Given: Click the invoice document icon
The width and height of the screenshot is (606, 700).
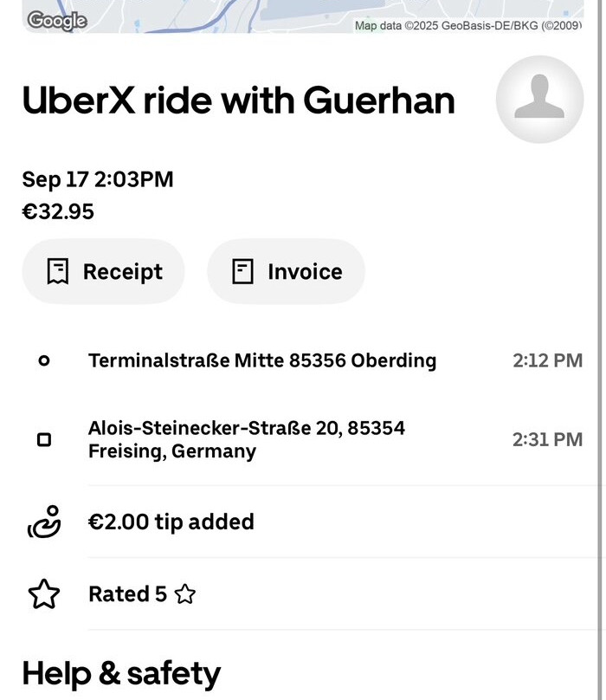Looking at the screenshot, I should coord(242,271).
